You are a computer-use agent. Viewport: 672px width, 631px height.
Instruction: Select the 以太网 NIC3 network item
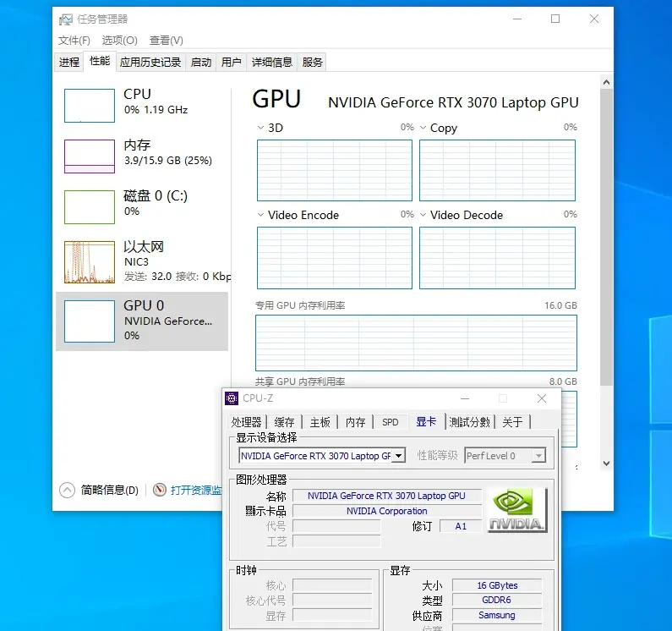click(x=144, y=261)
